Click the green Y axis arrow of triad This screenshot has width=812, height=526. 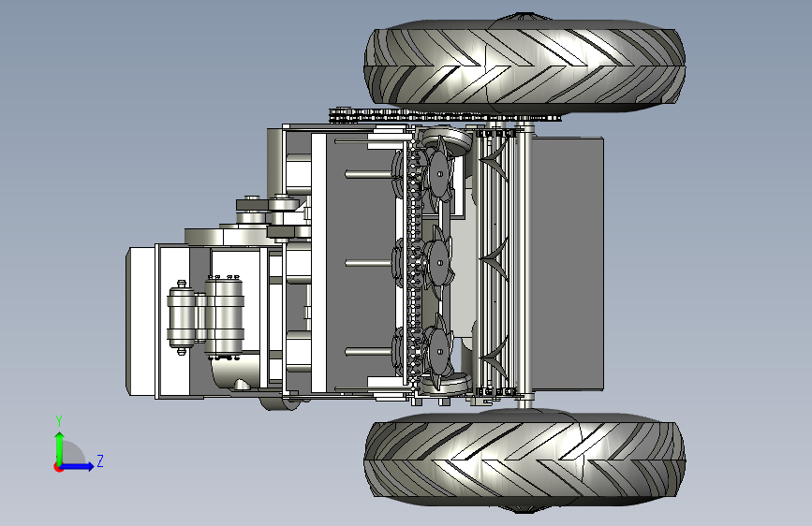[60, 446]
